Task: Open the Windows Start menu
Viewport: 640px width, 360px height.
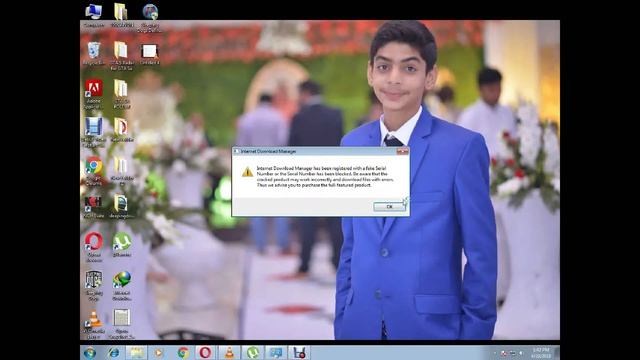Action: pyautogui.click(x=90, y=353)
